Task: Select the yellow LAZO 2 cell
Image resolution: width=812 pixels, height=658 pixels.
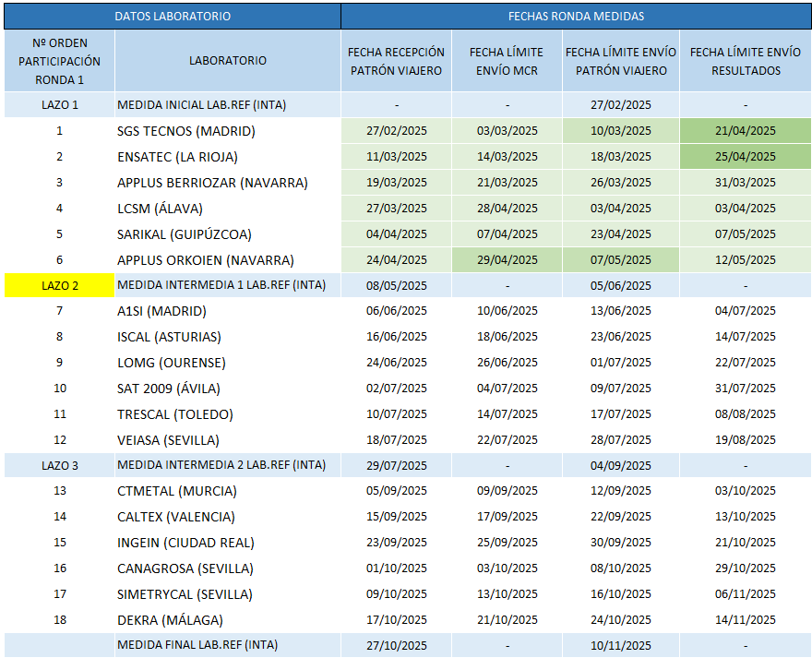Action: tap(60, 285)
